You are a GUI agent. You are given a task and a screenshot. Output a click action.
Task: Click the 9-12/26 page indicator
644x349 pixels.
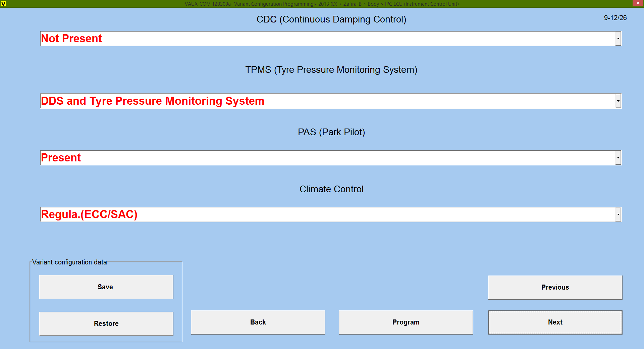point(615,18)
